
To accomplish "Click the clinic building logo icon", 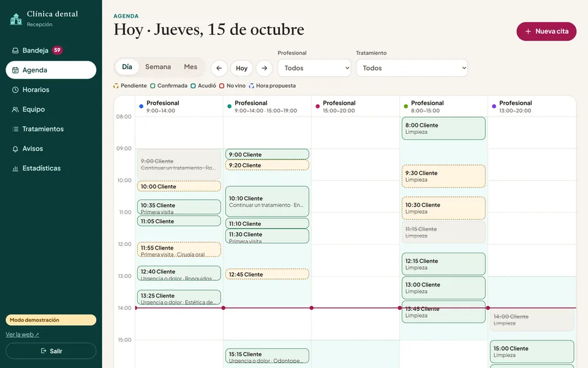I will click(16, 19).
